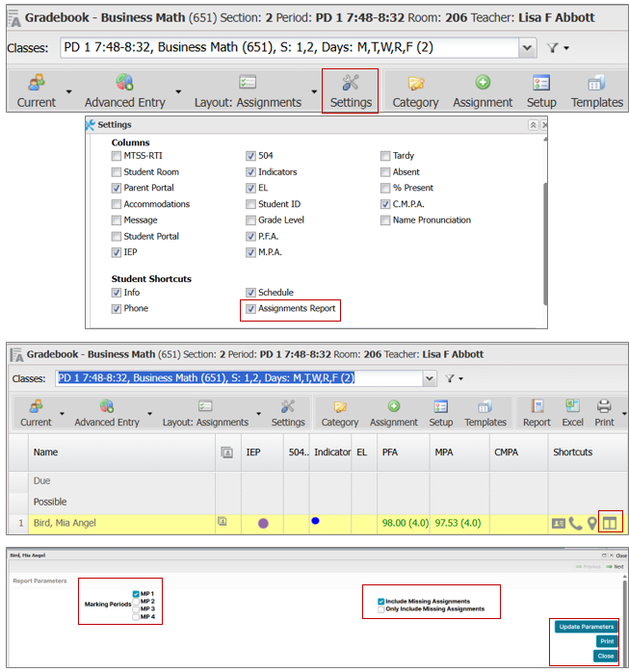Click the schedule pin icon for Mia Bird
The width and height of the screenshot is (629, 672).
[591, 523]
